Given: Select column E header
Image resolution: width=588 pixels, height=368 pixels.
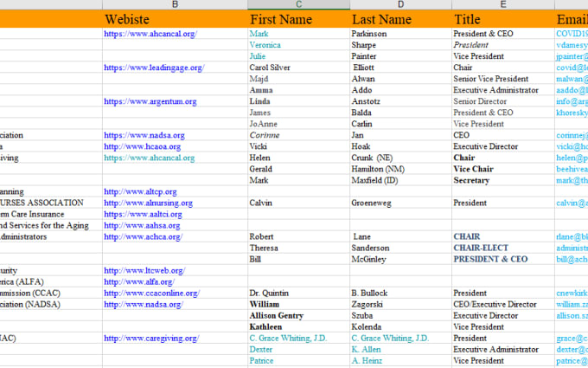Looking at the screenshot, I should pyautogui.click(x=503, y=4).
